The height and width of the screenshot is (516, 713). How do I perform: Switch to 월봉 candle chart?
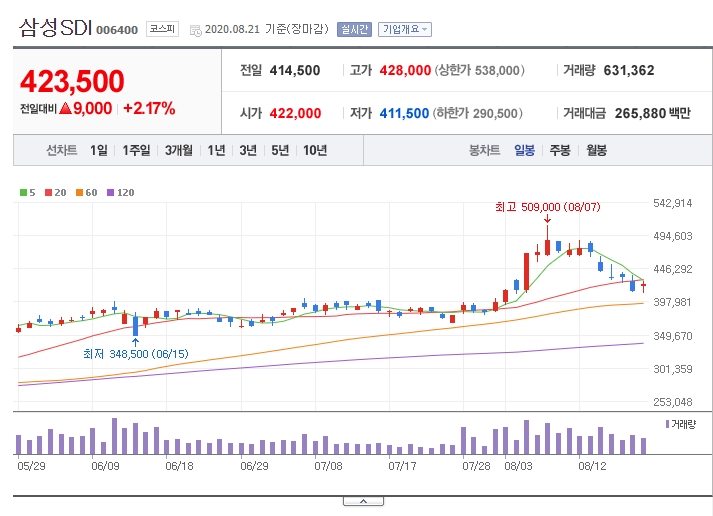click(596, 150)
